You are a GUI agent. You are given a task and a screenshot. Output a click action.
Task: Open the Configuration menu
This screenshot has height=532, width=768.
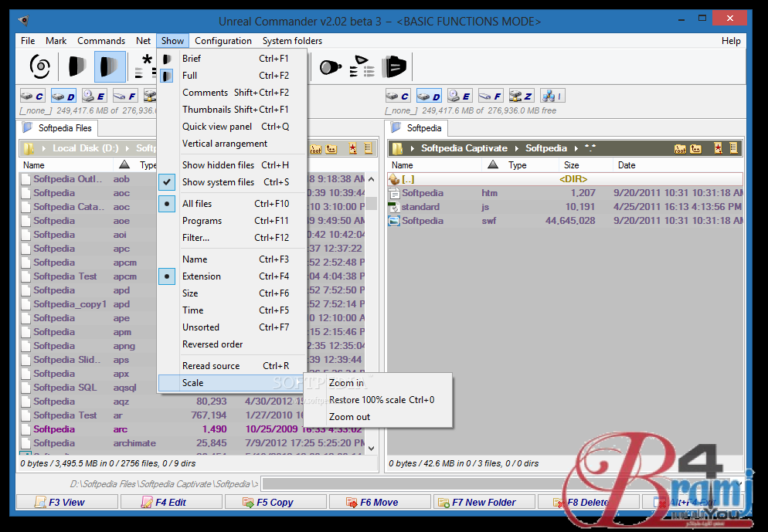[223, 41]
